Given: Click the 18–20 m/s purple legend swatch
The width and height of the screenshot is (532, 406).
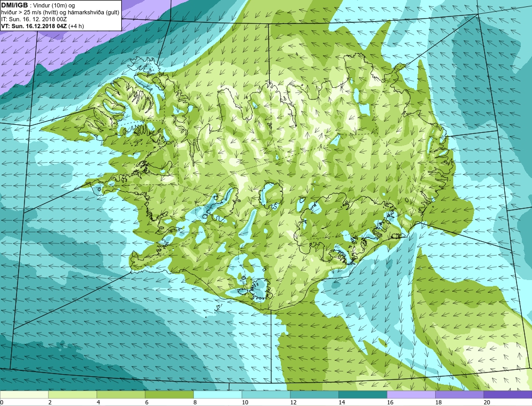Looking at the screenshot, I should [460, 395].
